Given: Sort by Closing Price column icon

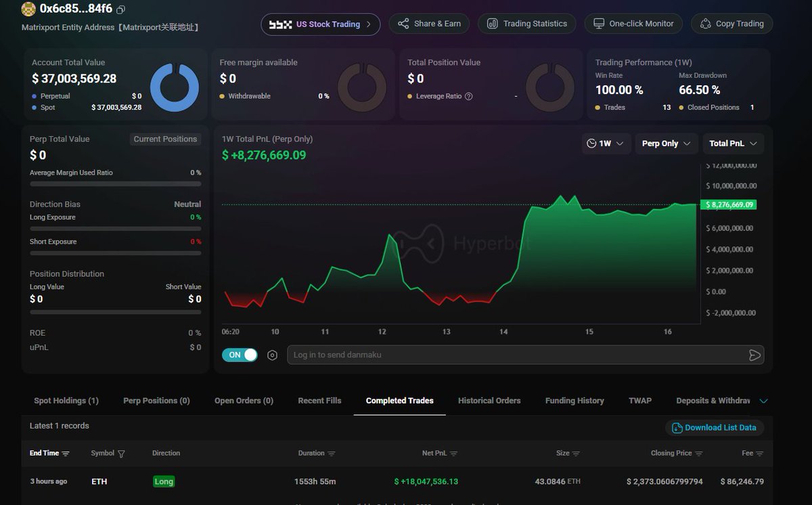Looking at the screenshot, I should click(x=698, y=454).
